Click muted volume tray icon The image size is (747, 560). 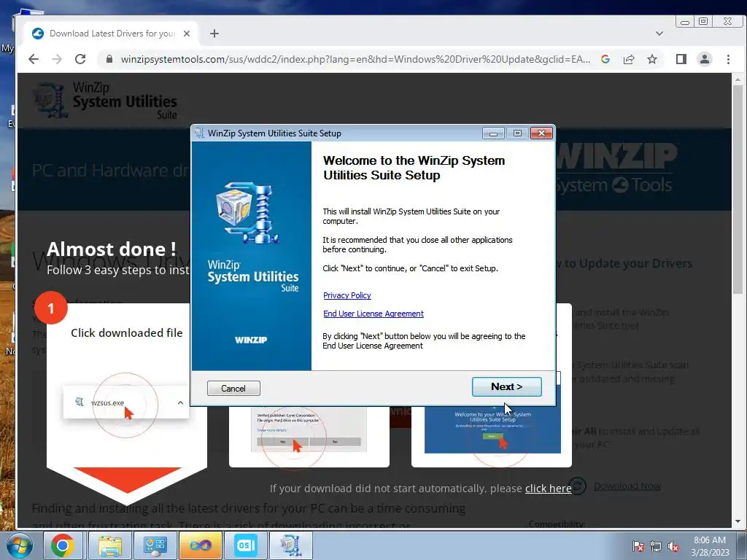click(673, 546)
